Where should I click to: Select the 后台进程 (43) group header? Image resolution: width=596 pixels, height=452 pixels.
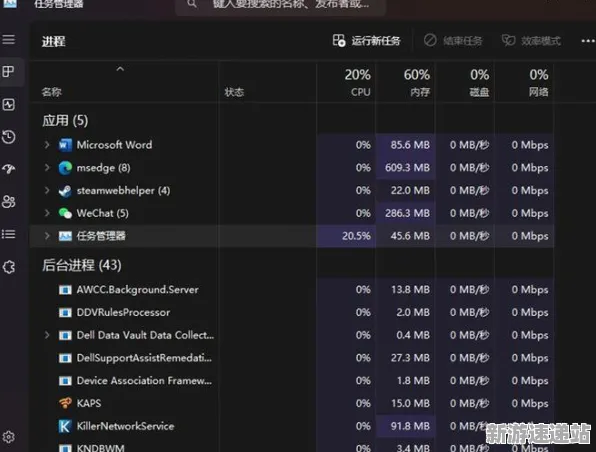pyautogui.click(x=82, y=265)
